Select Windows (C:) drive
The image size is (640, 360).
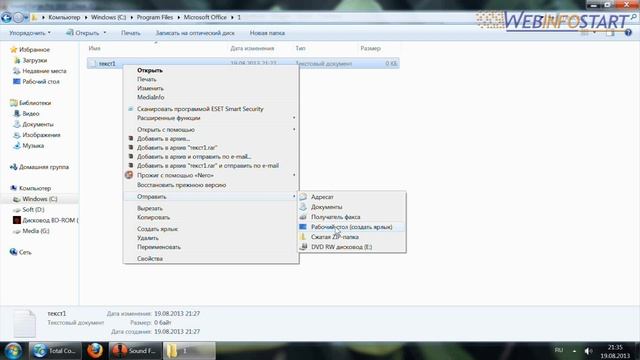[35, 199]
